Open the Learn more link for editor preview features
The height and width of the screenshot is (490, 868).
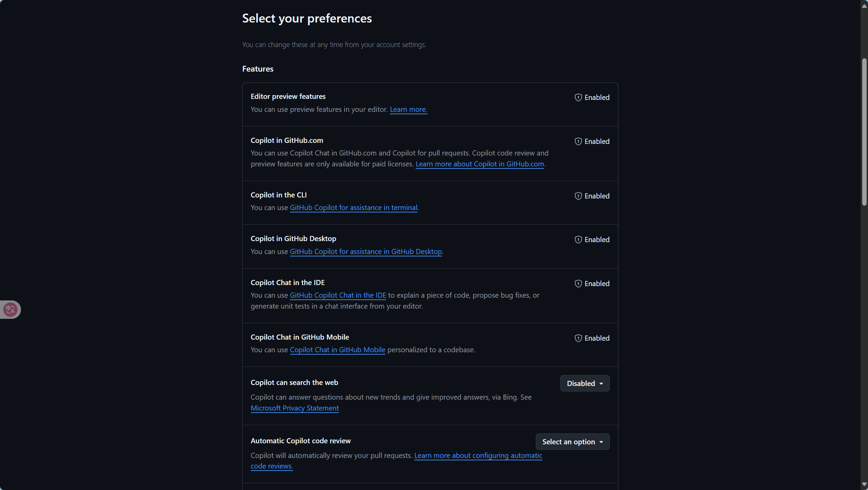coord(408,109)
